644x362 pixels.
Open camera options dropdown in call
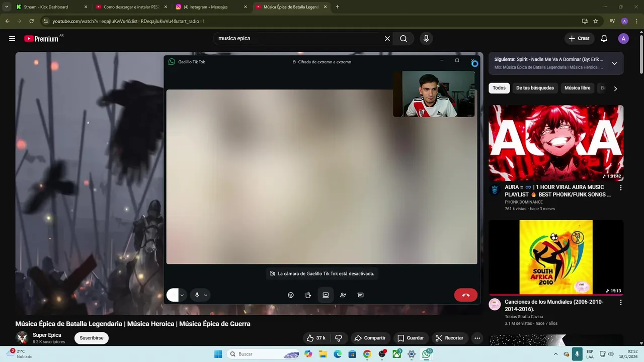point(182,295)
